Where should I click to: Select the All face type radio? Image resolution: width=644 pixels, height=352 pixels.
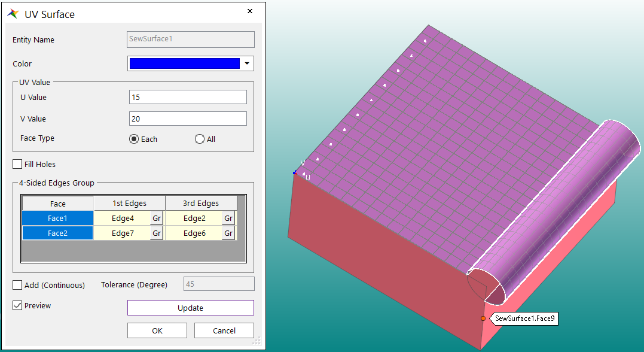[x=200, y=139]
